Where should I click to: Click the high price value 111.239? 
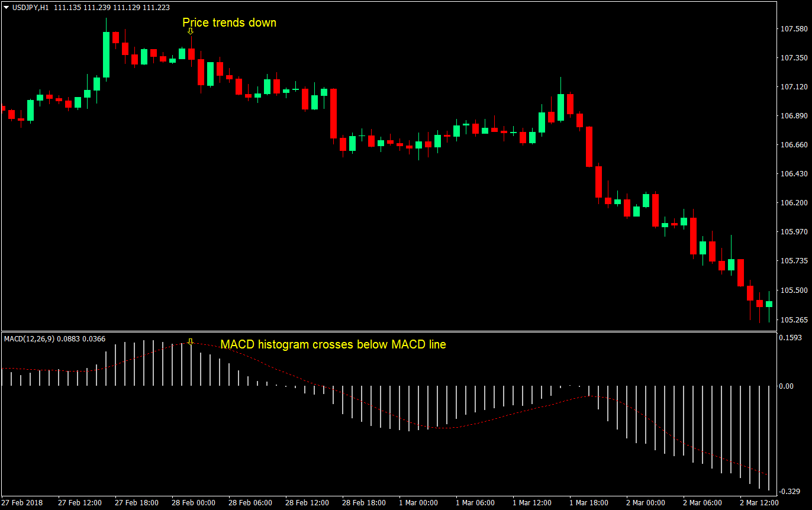[97, 8]
